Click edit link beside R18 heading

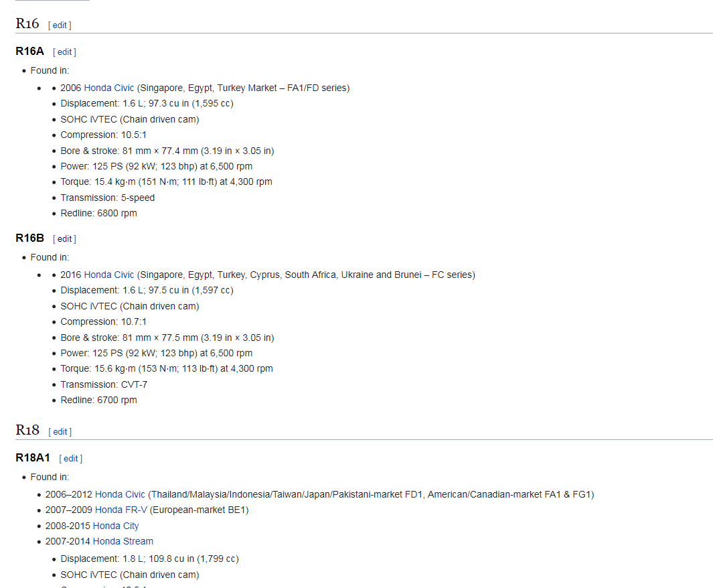tap(60, 431)
